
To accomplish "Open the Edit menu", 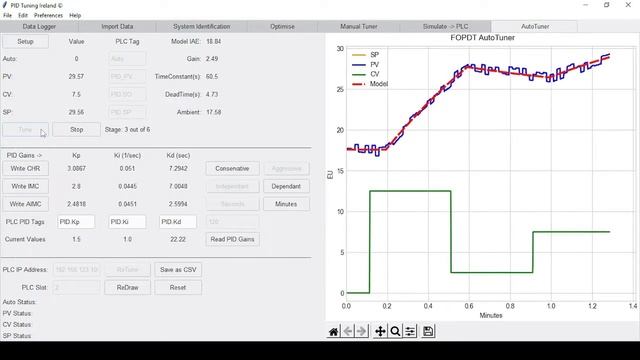I will pos(23,15).
